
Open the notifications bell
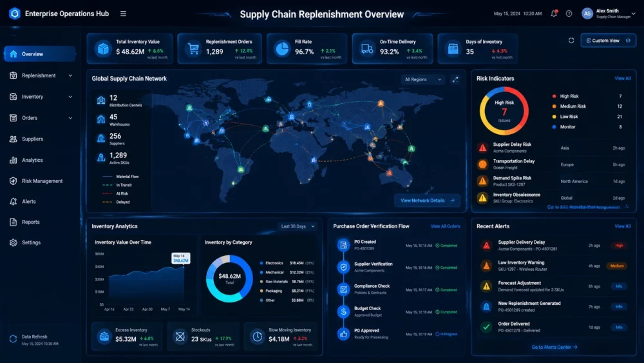pos(554,14)
